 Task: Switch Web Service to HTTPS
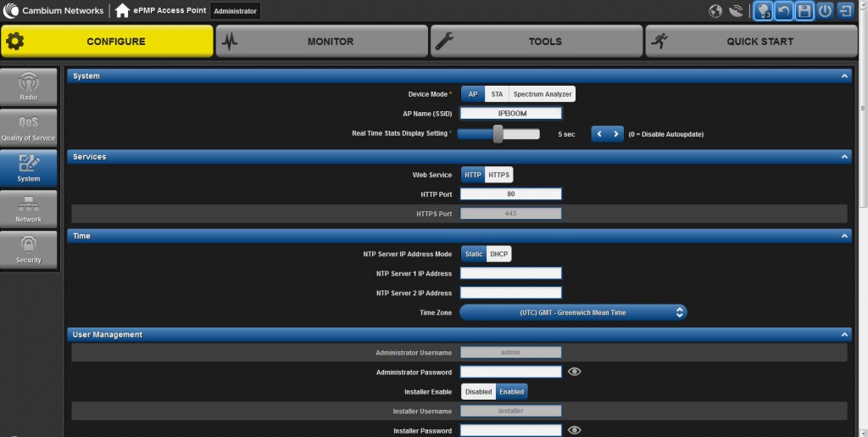click(x=499, y=175)
